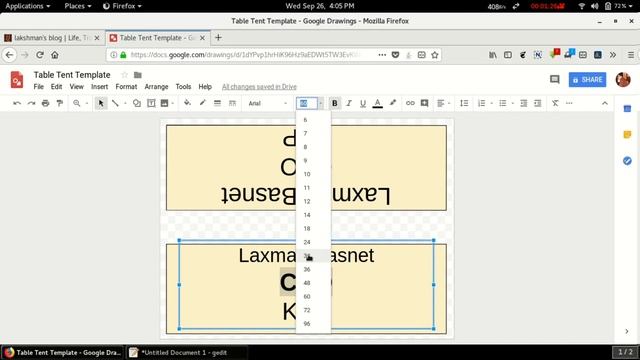Open a new browser tab
This screenshot has width=640, height=360.
click(x=218, y=38)
